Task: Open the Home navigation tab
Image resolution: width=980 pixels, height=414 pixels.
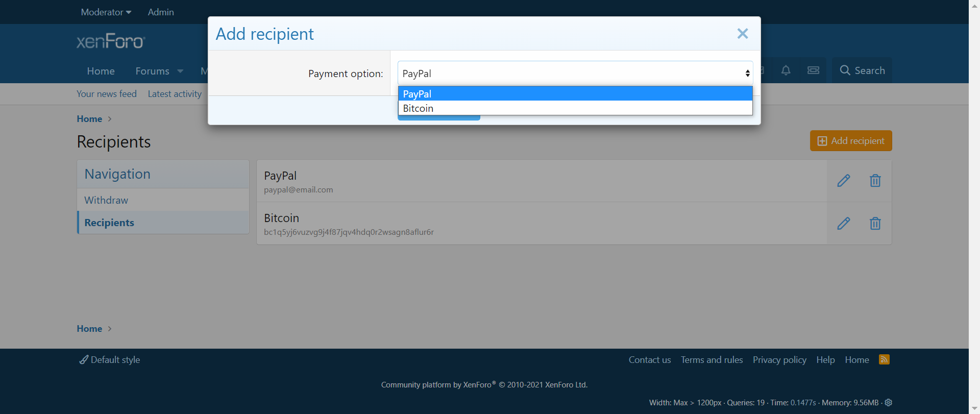Action: pyautogui.click(x=101, y=71)
